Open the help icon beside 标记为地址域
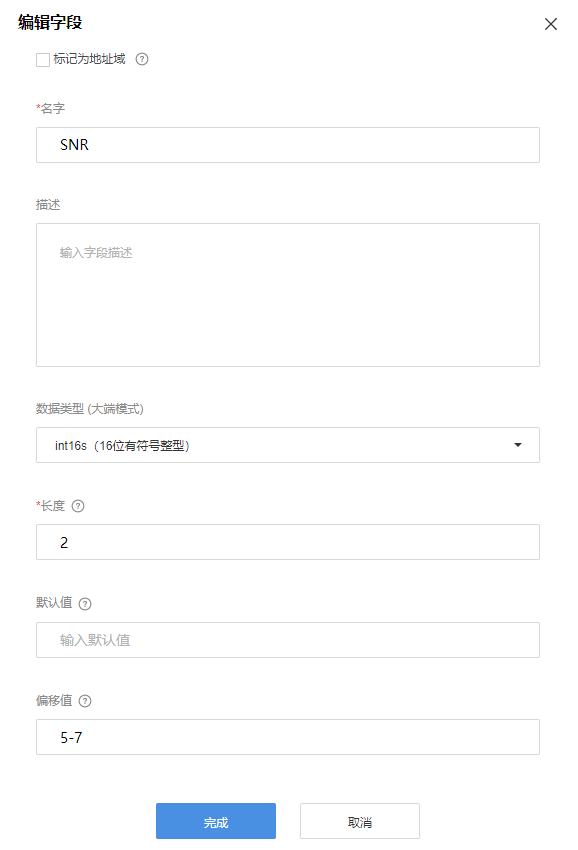578x850 pixels. [142, 59]
